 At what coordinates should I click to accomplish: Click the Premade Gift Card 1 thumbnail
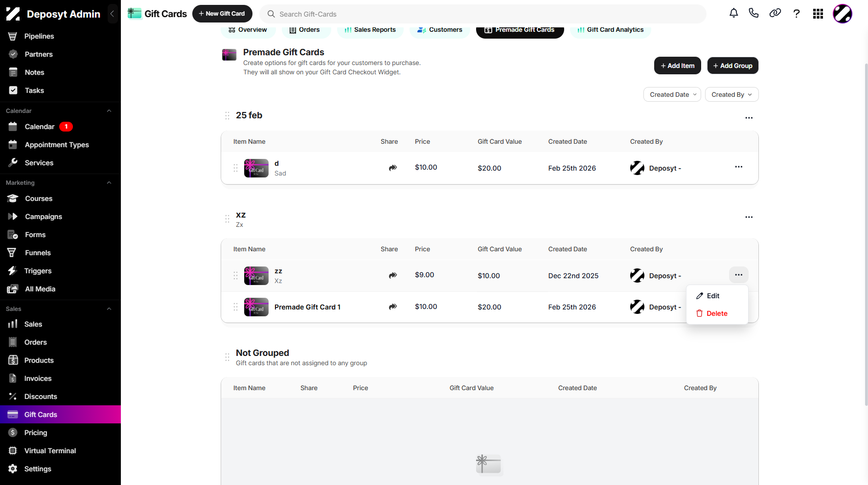pyautogui.click(x=256, y=307)
